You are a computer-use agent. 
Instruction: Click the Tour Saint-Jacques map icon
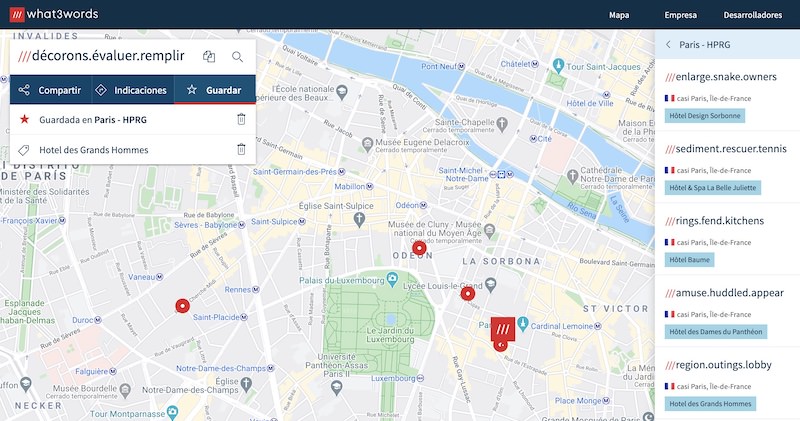point(558,65)
